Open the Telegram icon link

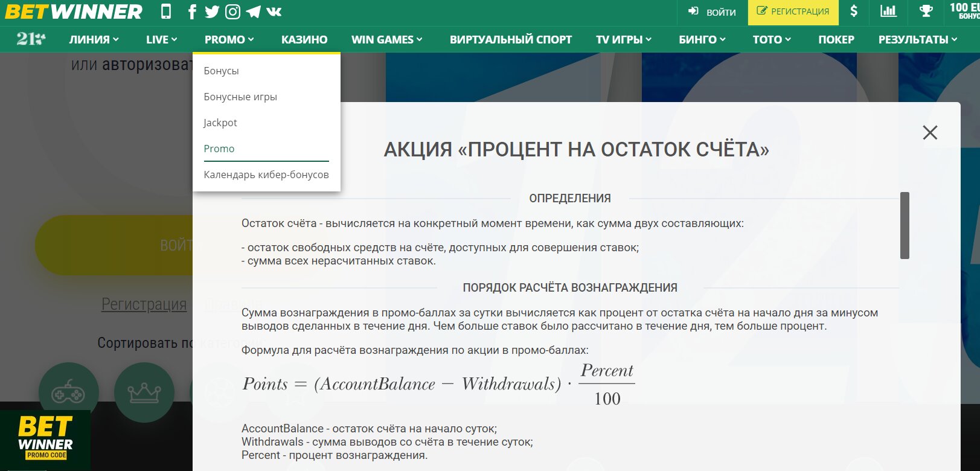pos(254,11)
